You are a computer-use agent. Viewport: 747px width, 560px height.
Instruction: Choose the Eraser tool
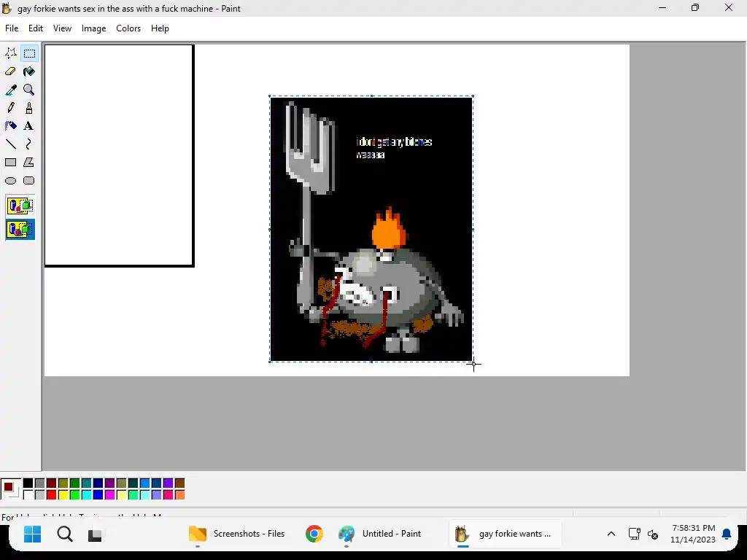(x=11, y=71)
